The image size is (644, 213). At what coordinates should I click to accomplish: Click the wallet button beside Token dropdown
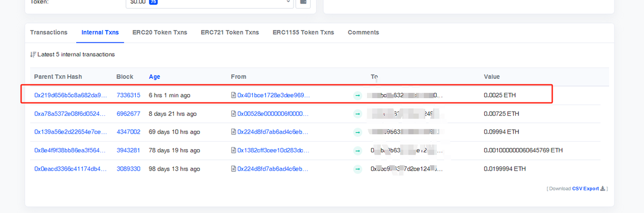[304, 3]
